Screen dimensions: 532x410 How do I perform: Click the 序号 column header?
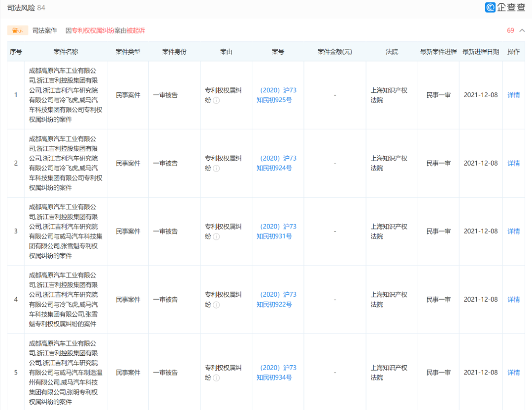[16, 52]
